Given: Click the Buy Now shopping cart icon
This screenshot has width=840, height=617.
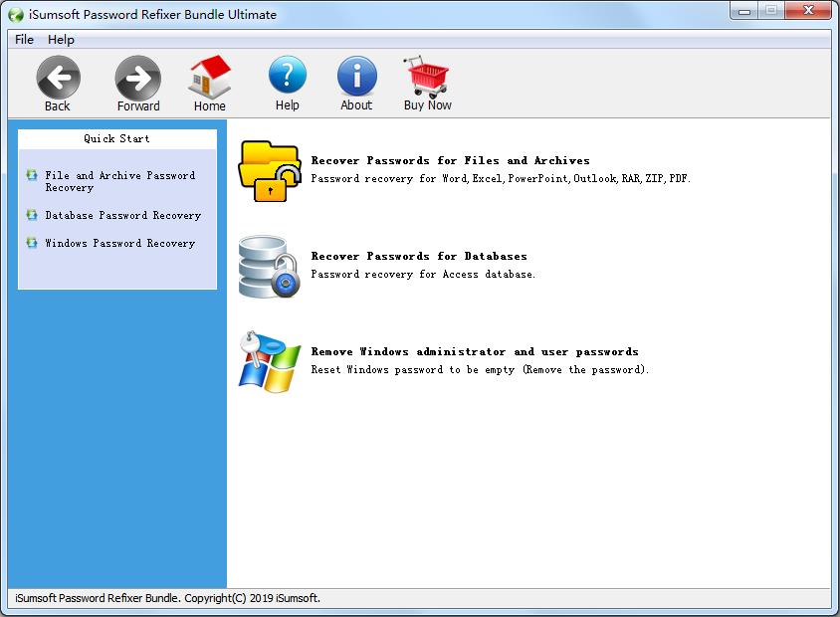Looking at the screenshot, I should 427,77.
